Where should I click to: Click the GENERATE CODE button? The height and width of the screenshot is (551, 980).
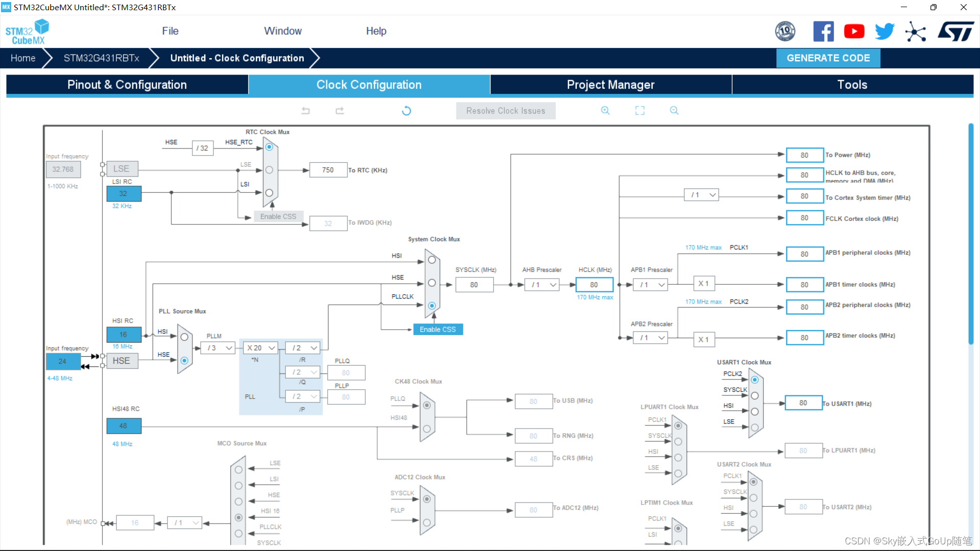point(828,58)
